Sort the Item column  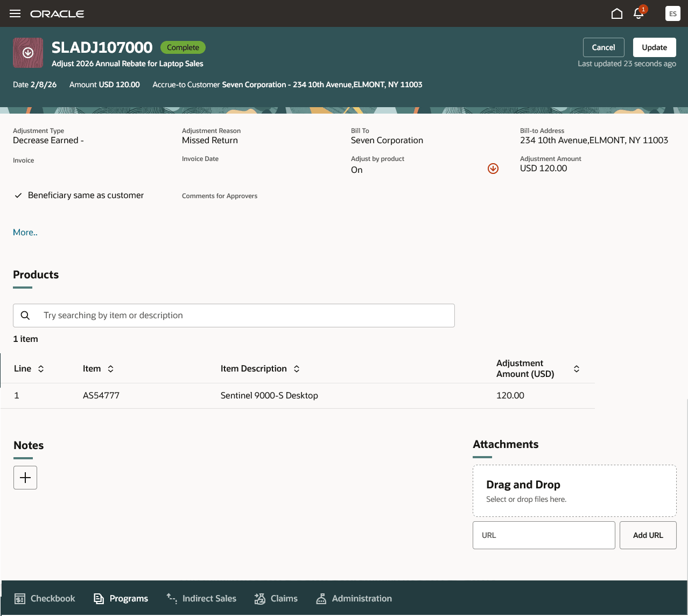(110, 369)
